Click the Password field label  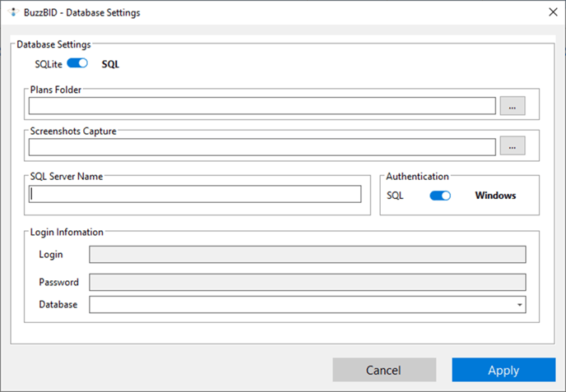click(59, 282)
